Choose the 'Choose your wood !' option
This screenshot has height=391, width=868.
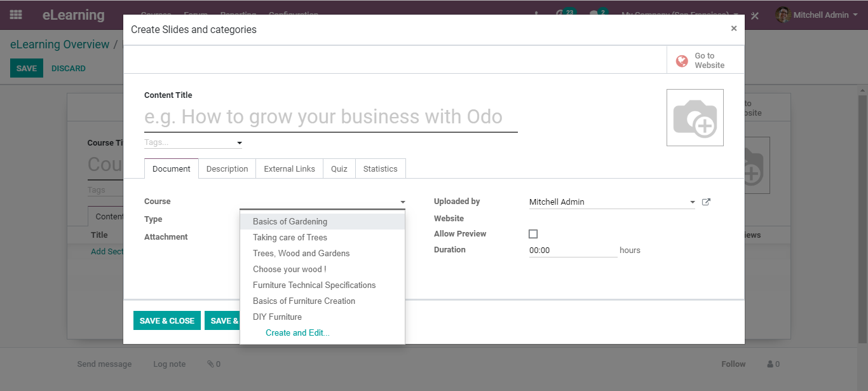(x=322, y=269)
